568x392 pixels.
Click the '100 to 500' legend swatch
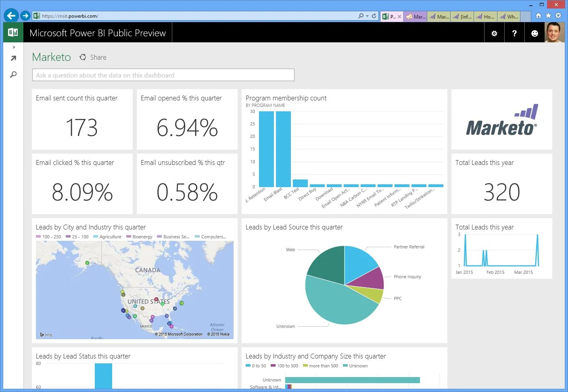pyautogui.click(x=273, y=366)
